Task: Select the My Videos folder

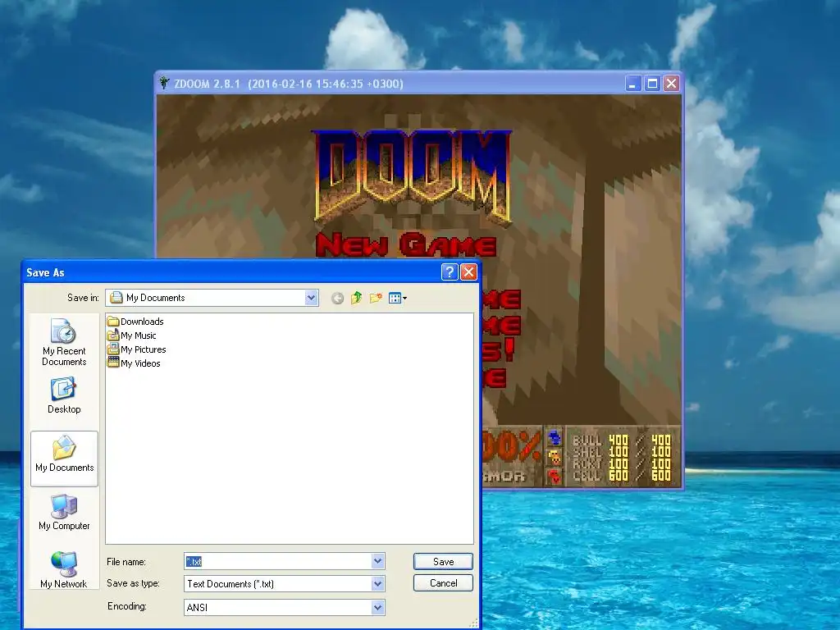Action: coord(134,363)
